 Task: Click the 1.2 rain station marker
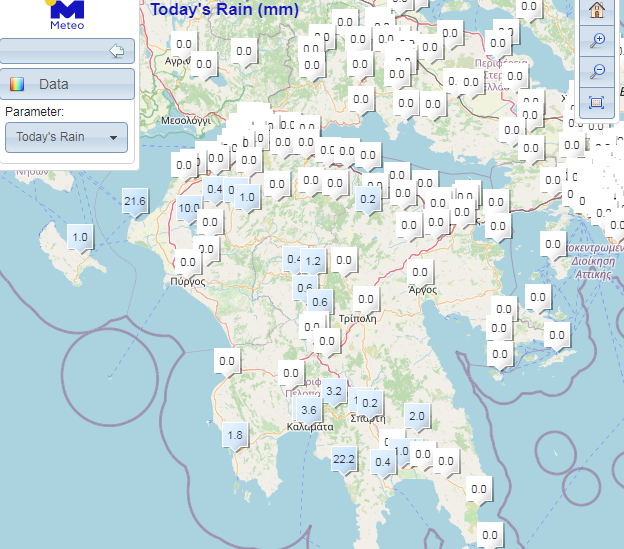tap(313, 262)
